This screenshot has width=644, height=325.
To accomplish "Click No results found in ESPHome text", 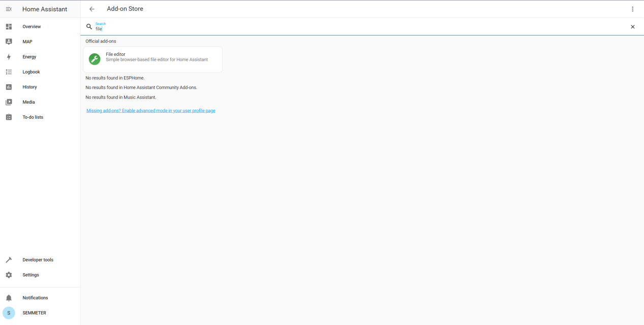I will click(x=115, y=78).
